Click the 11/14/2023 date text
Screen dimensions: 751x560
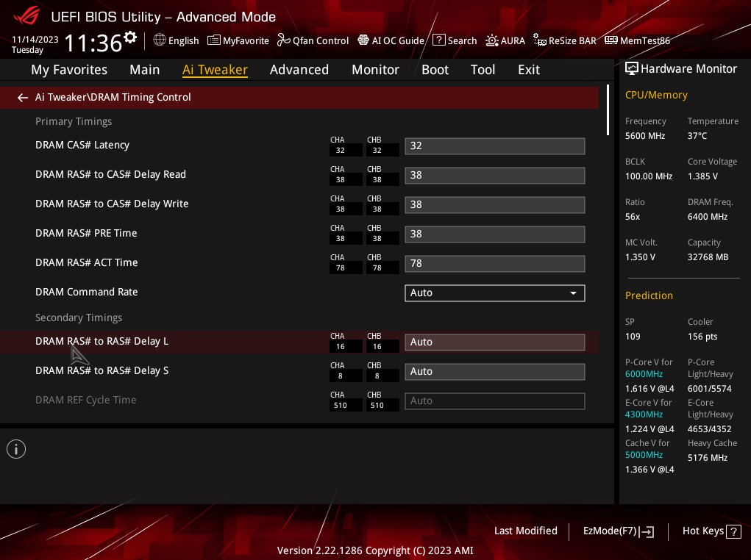coord(35,39)
